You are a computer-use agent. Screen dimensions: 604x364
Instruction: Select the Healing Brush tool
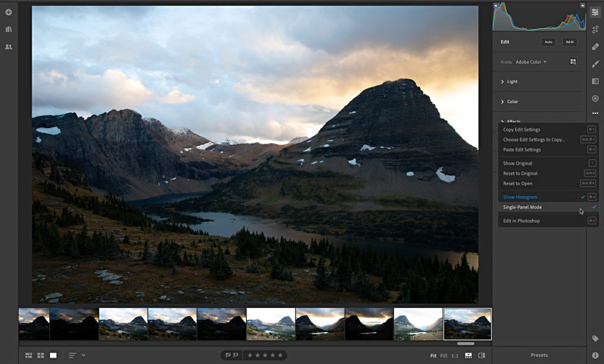tap(595, 47)
